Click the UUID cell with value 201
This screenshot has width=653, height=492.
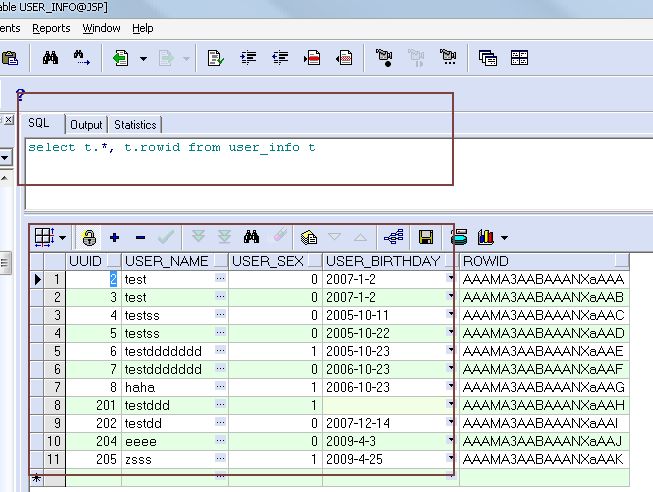point(93,405)
